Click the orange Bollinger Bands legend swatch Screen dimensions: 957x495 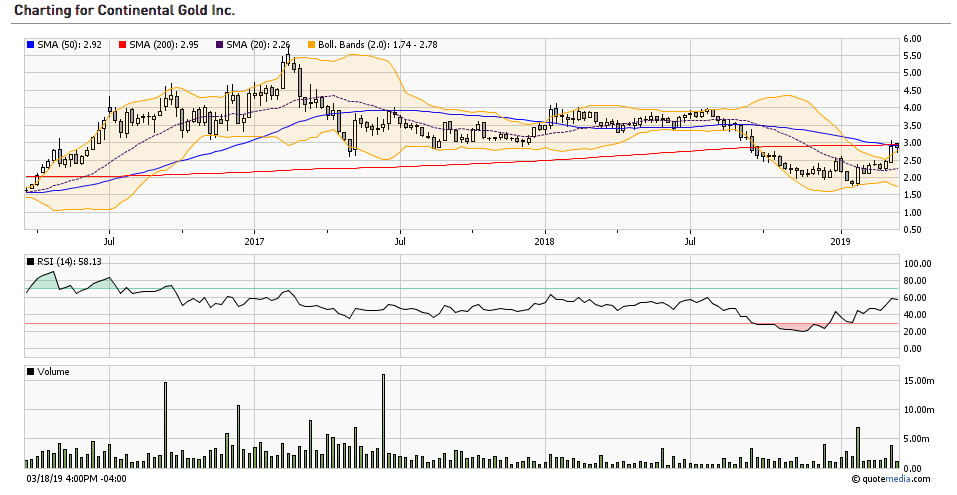313,44
